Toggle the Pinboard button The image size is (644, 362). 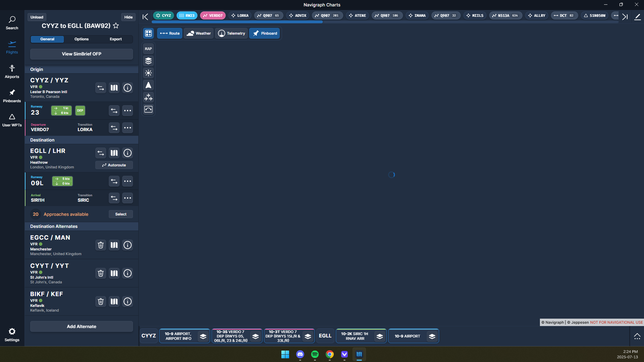(x=265, y=33)
